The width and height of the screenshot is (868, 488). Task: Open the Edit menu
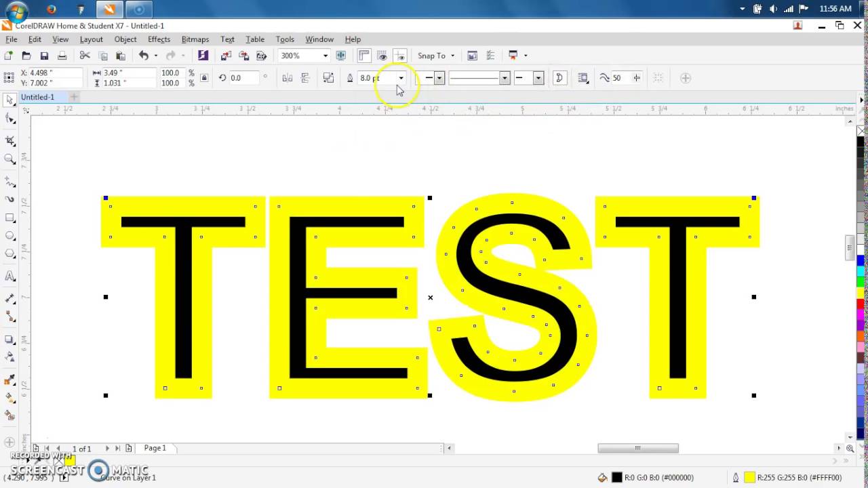click(x=35, y=39)
